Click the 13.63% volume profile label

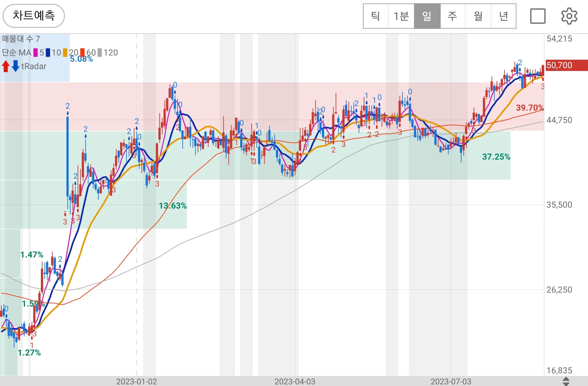(x=173, y=206)
